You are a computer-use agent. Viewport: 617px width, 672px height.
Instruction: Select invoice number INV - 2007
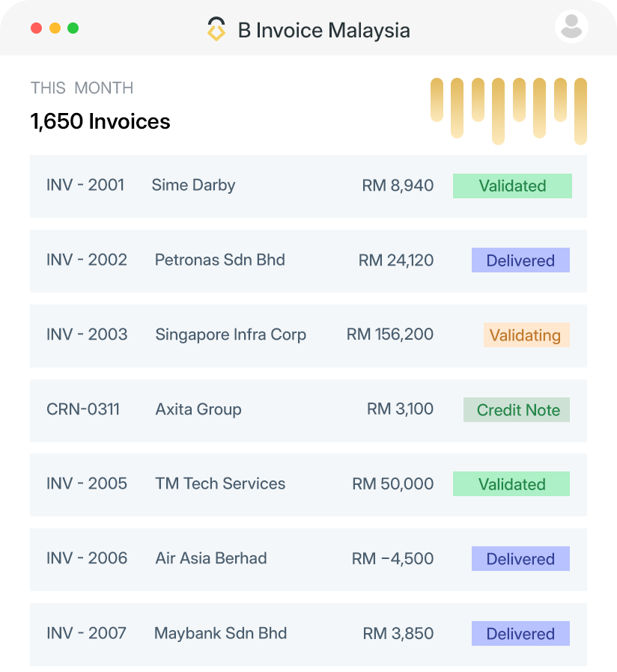click(x=86, y=633)
